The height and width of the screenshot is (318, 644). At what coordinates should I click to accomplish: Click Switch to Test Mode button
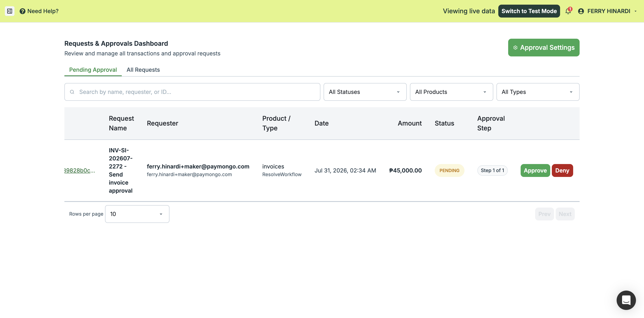[529, 11]
